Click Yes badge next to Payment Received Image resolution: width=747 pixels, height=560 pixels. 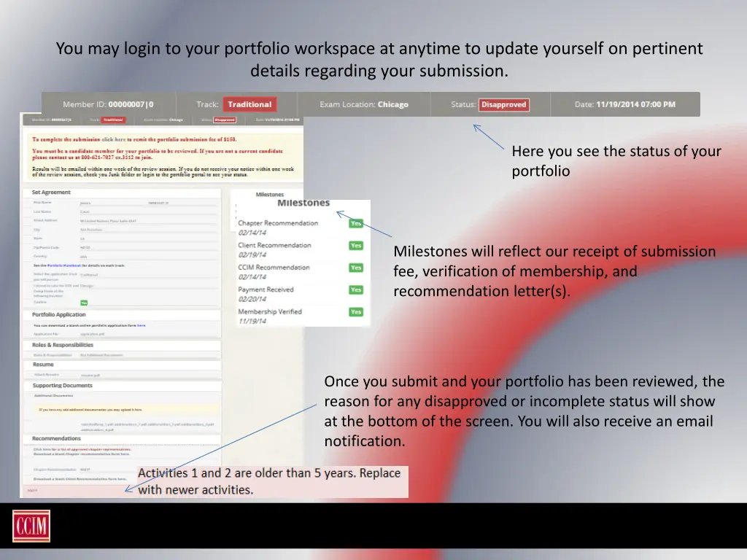point(356,289)
